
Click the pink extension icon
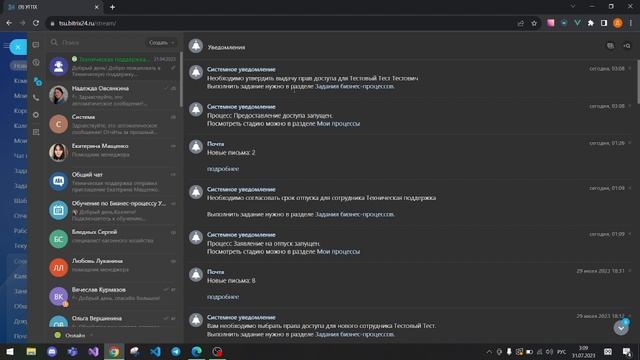[551, 23]
